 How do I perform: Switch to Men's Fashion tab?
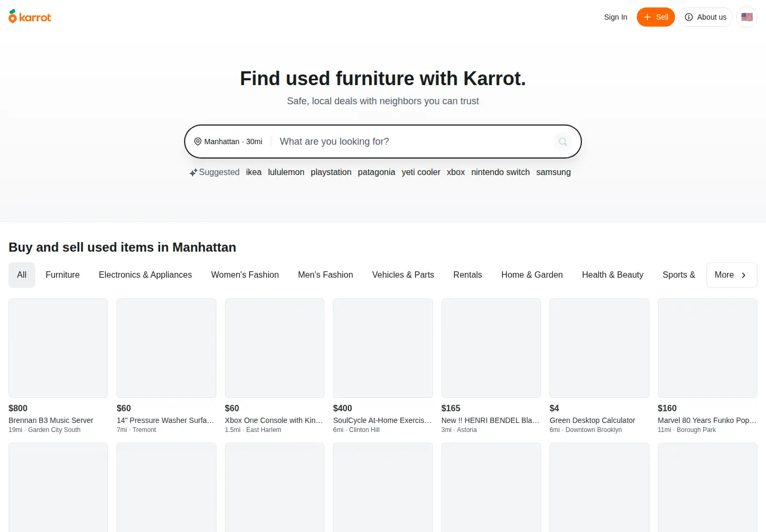point(326,275)
